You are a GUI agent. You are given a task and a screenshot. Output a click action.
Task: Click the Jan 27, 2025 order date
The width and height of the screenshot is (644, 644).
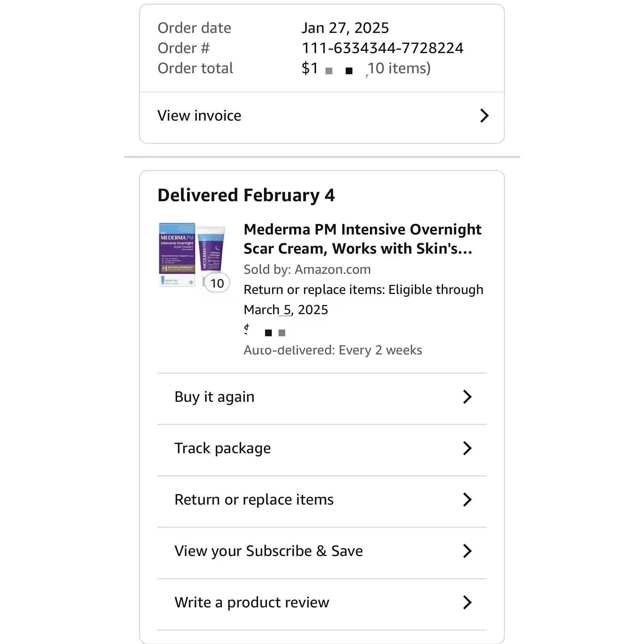(345, 28)
